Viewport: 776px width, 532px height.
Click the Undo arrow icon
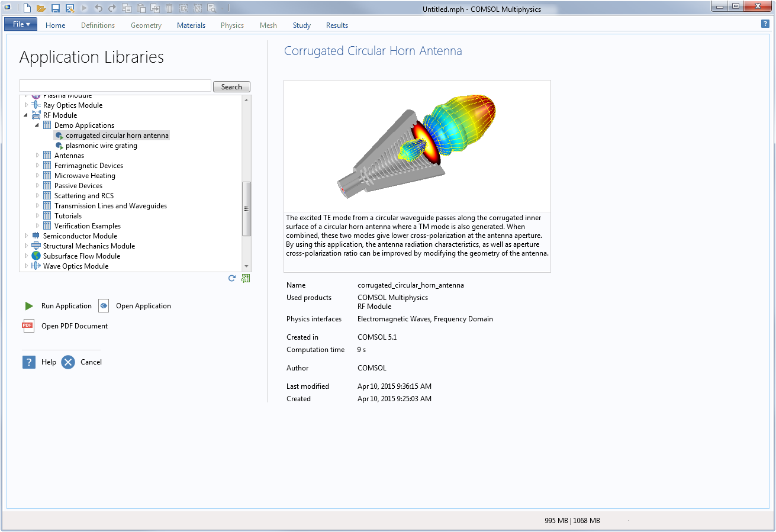(x=98, y=8)
